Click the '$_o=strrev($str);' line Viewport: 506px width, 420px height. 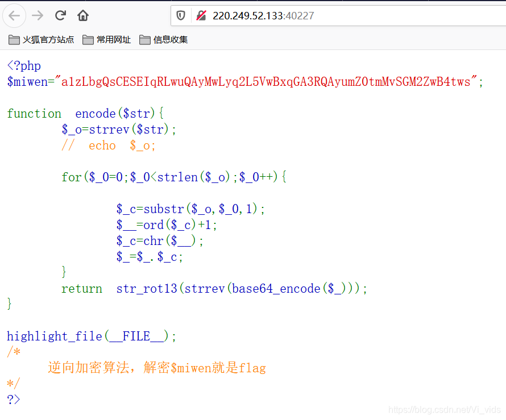119,130
